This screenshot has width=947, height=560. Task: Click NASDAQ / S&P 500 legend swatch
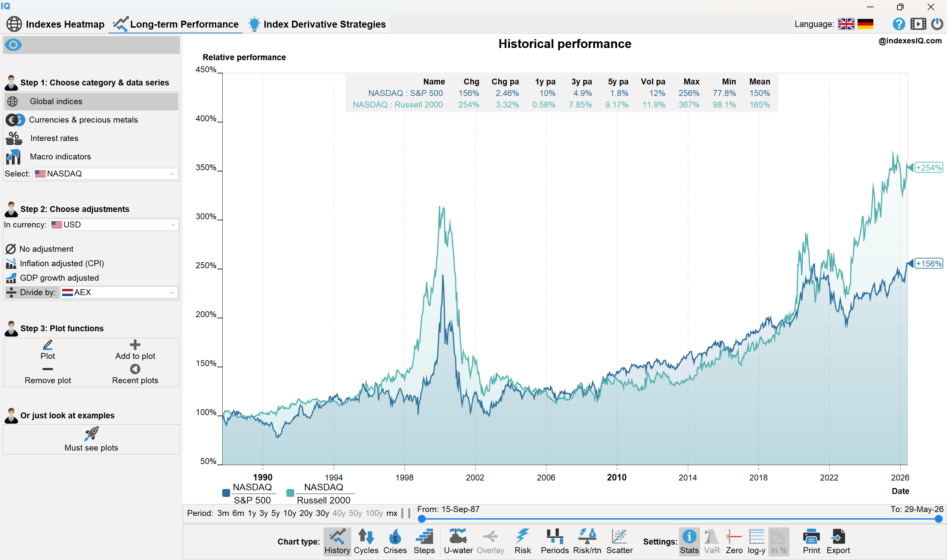[x=226, y=493]
